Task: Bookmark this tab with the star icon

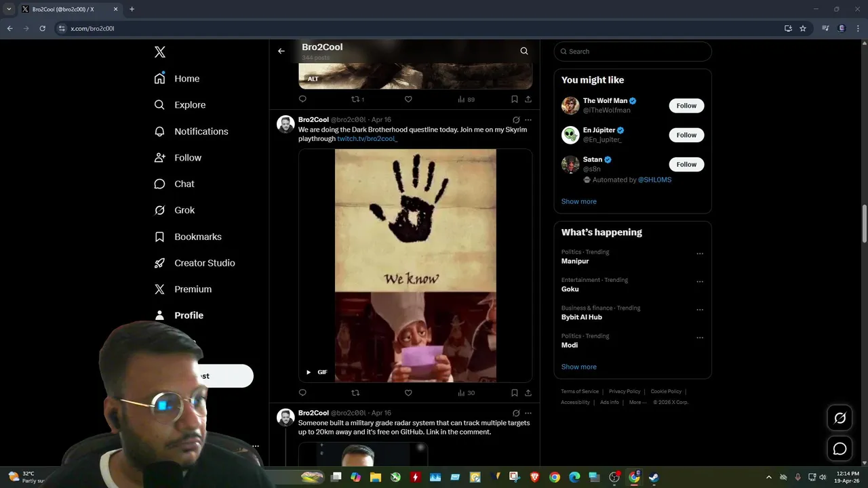Action: click(x=803, y=28)
